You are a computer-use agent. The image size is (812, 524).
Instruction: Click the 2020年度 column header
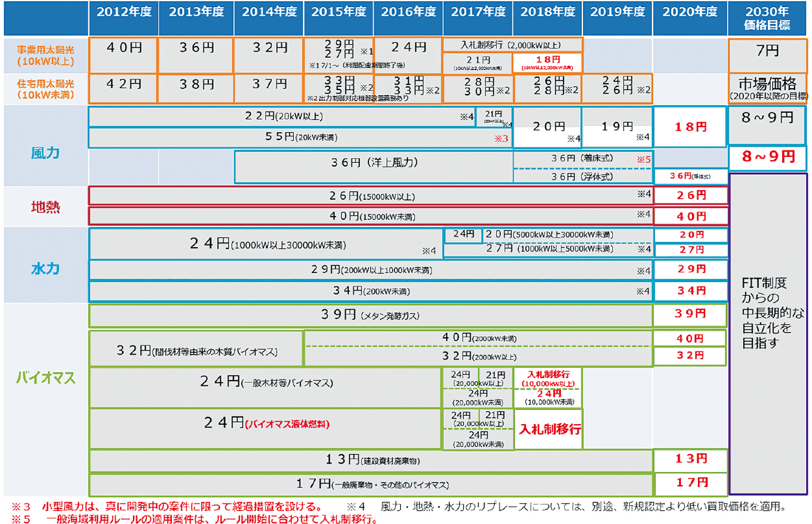pyautogui.click(x=690, y=19)
